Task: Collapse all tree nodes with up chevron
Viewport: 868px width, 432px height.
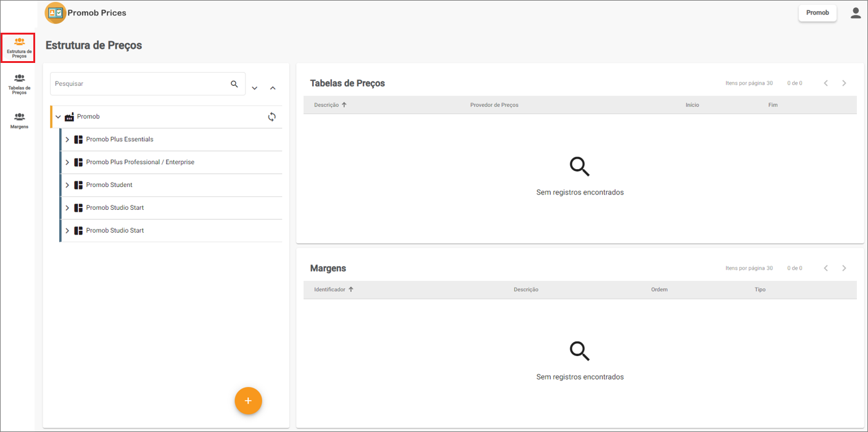Action: tap(273, 88)
